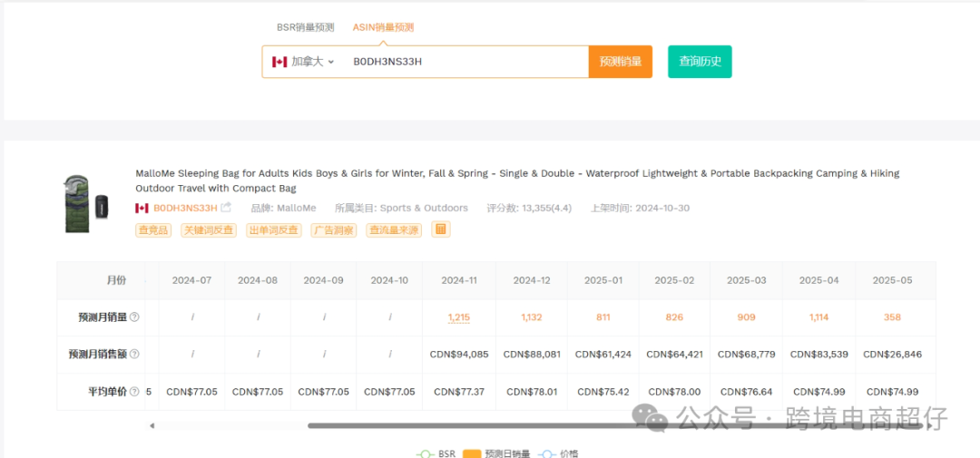980x458 pixels.
Task: Click the 关键词反查 tag
Action: tap(209, 230)
